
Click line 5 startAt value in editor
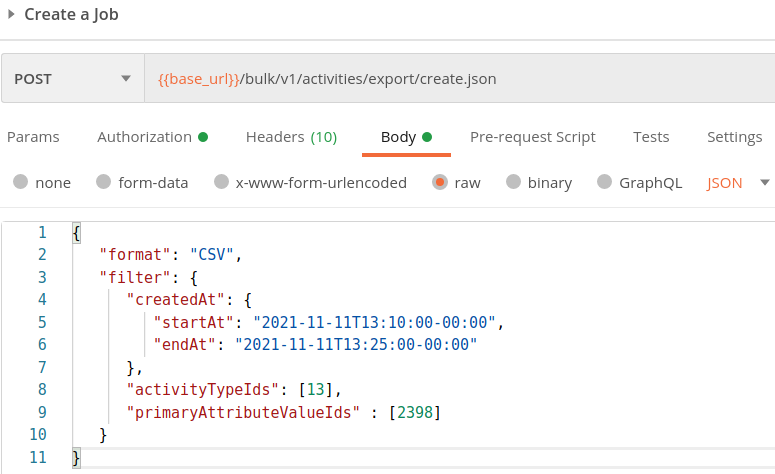click(374, 322)
